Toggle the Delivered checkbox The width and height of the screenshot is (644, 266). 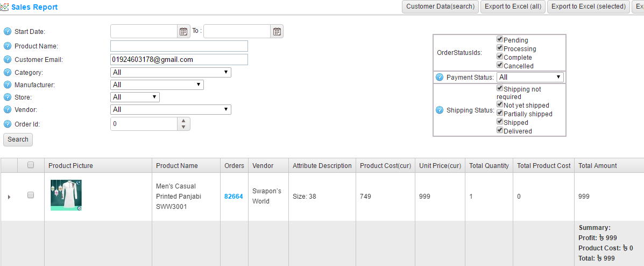click(x=500, y=130)
